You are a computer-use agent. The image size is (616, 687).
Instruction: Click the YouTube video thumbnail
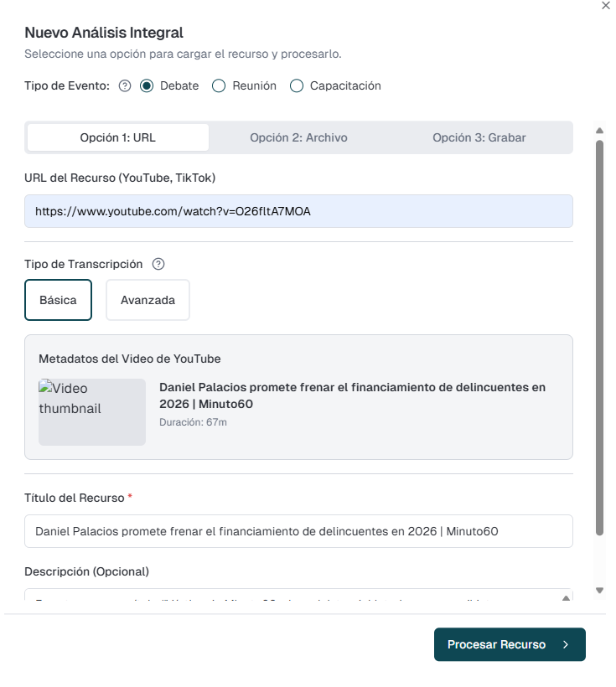pos(92,411)
